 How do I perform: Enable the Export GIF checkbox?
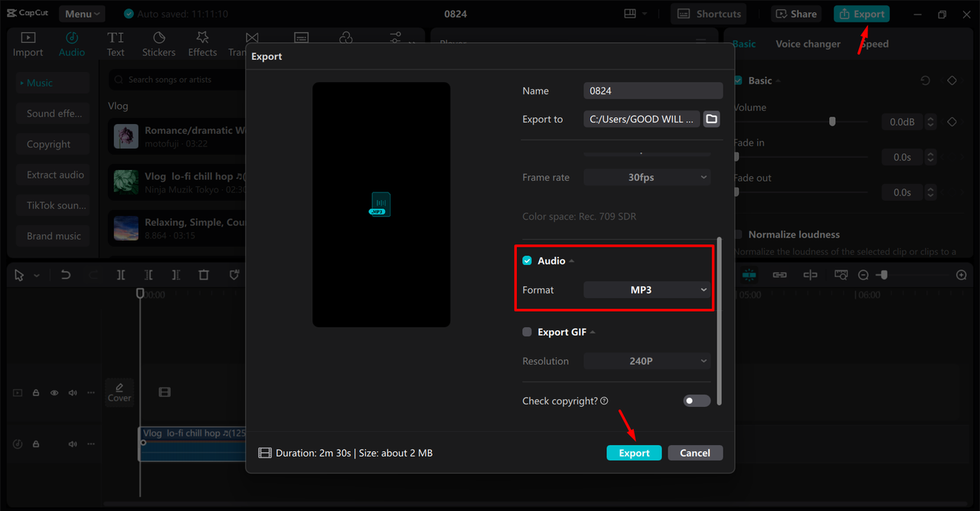pyautogui.click(x=527, y=332)
